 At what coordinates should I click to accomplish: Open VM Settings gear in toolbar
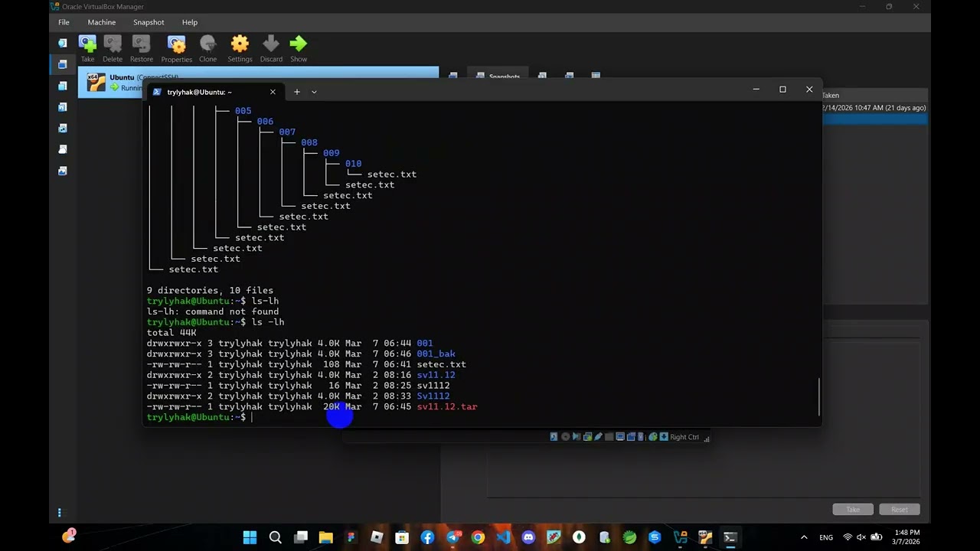tap(240, 44)
